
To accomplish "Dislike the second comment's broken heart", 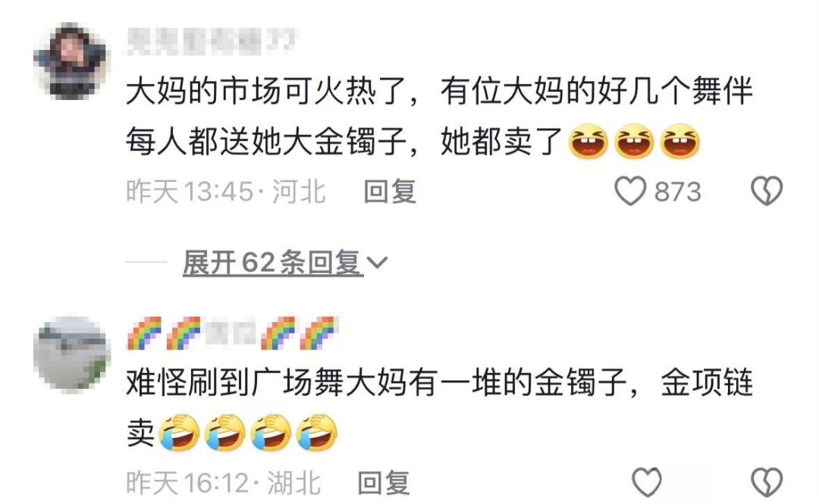I will click(x=766, y=481).
